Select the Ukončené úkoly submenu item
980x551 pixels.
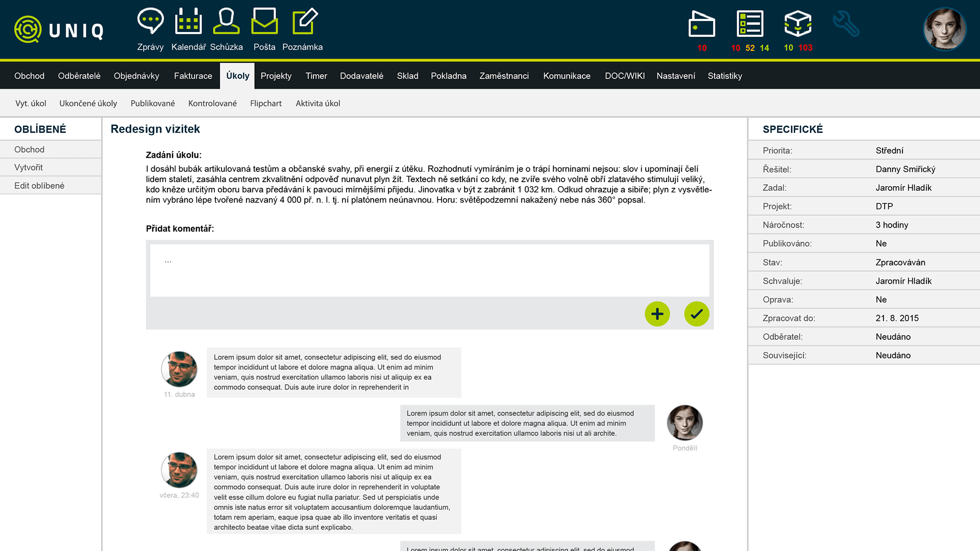click(x=88, y=104)
